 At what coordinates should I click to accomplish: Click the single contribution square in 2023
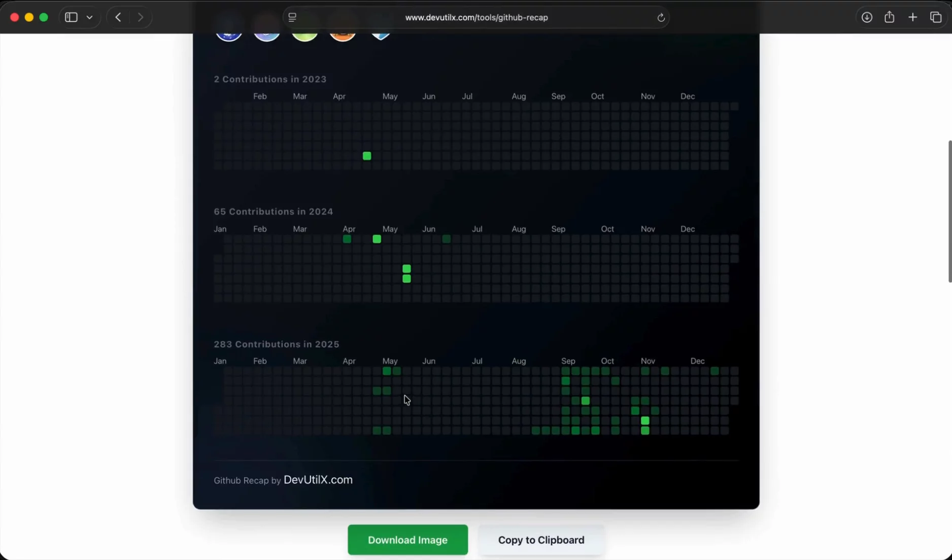point(366,156)
